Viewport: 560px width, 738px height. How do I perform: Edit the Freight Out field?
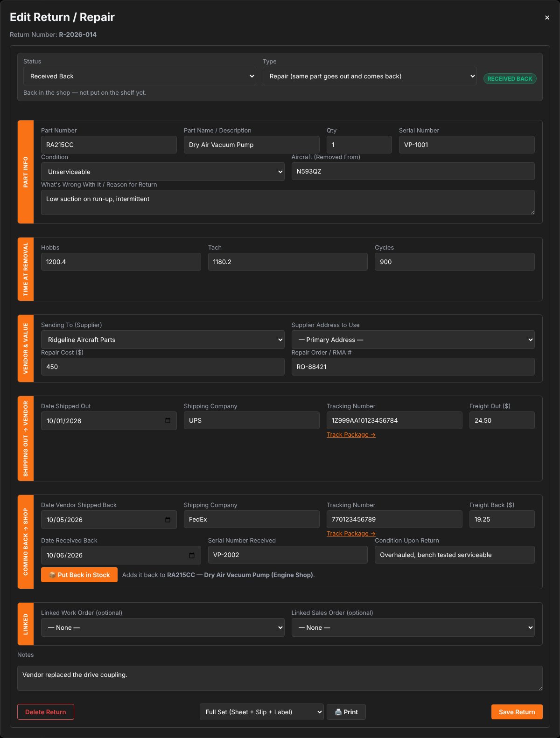click(502, 420)
